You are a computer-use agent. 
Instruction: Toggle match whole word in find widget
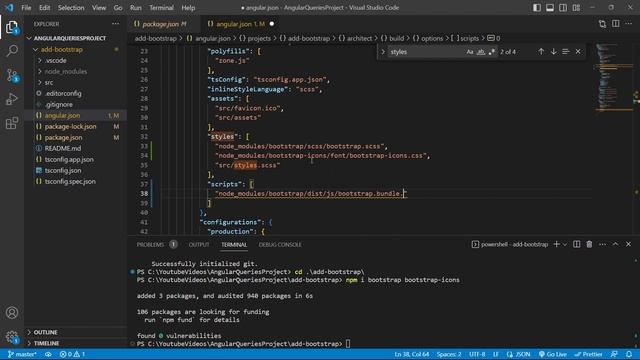pyautogui.click(x=481, y=52)
